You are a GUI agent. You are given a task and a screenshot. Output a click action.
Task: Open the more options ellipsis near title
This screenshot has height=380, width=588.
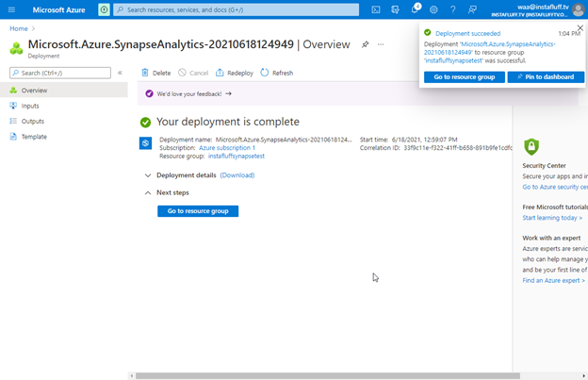pos(381,44)
